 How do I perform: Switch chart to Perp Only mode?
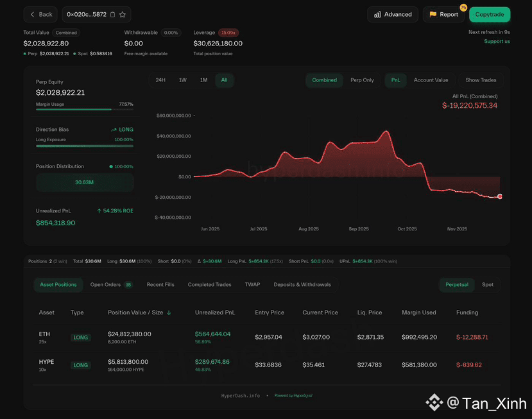[362, 80]
